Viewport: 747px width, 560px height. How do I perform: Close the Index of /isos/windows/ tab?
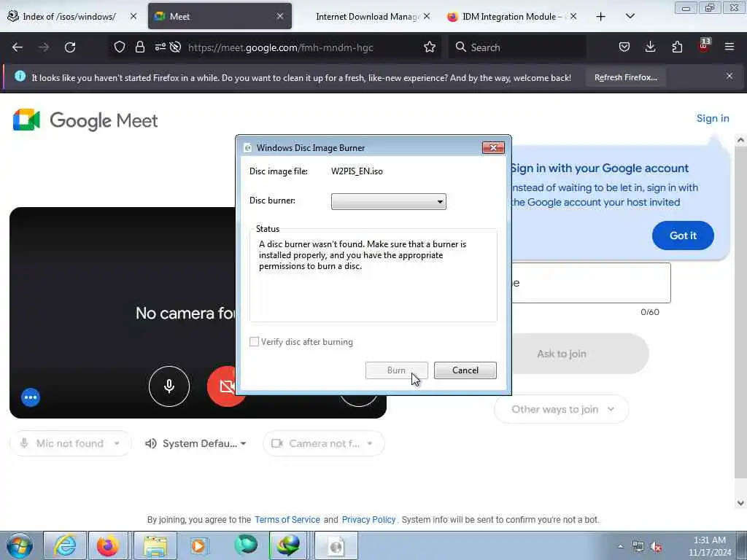coord(133,16)
